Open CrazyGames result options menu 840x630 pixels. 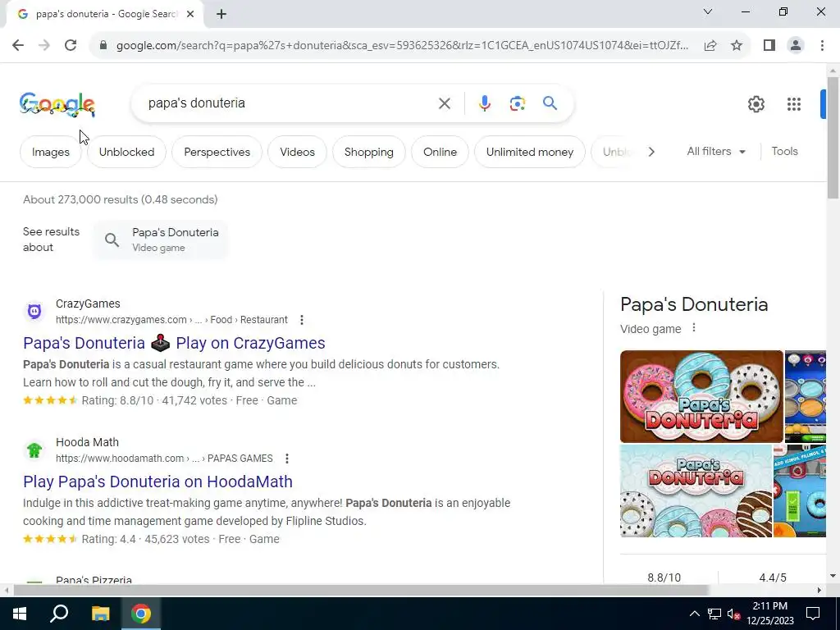click(302, 320)
